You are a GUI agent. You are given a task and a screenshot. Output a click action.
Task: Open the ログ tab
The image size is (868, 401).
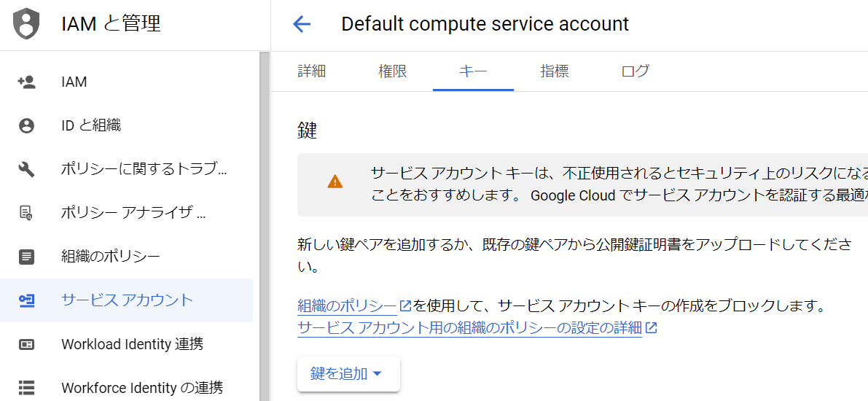click(635, 71)
